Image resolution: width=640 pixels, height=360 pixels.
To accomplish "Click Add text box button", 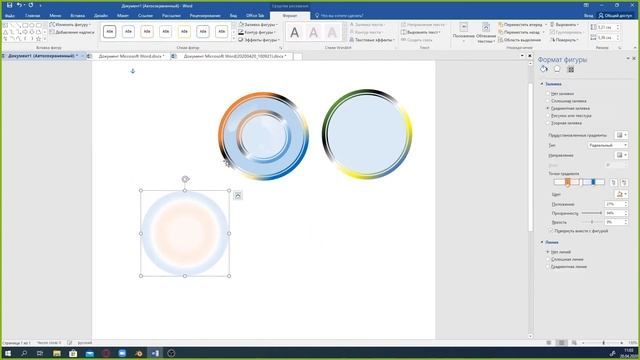I will click(72, 32).
